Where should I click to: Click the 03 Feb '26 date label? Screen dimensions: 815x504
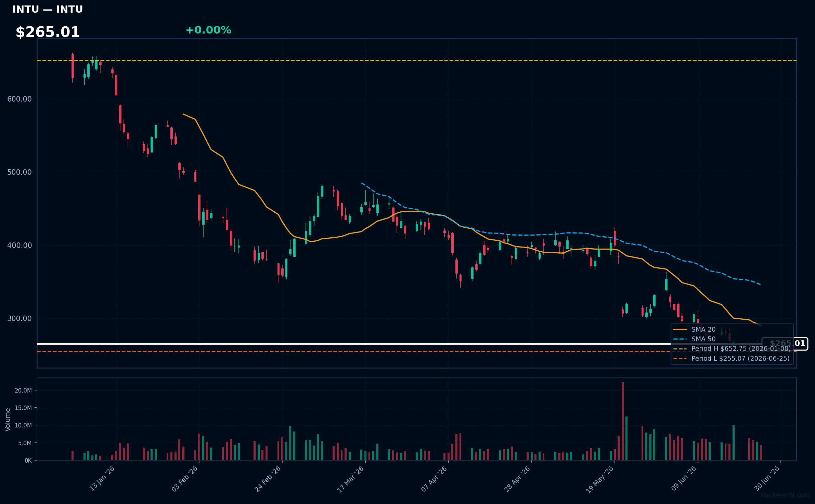click(185, 479)
